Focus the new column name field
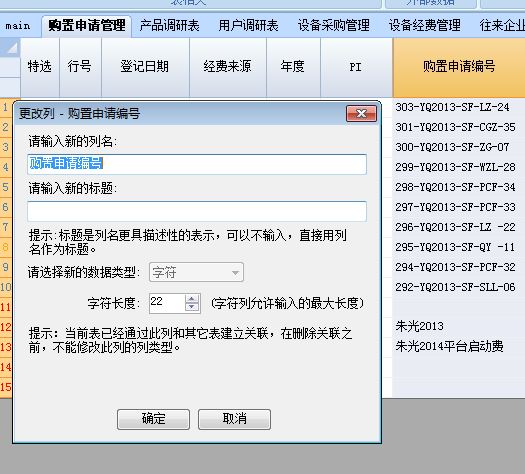Image resolution: width=525 pixels, height=474 pixels. 197,164
